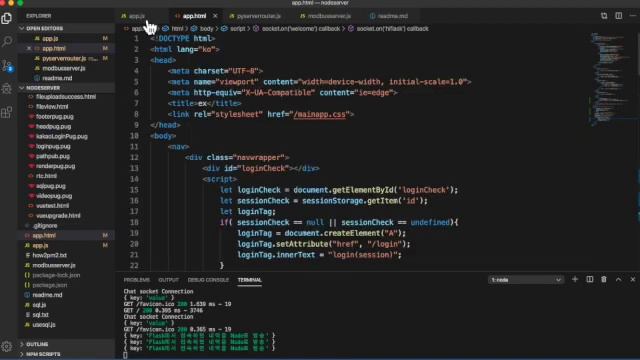Open headpug.pug in the file tree
This screenshot has height=360, width=640.
pos(66,127)
